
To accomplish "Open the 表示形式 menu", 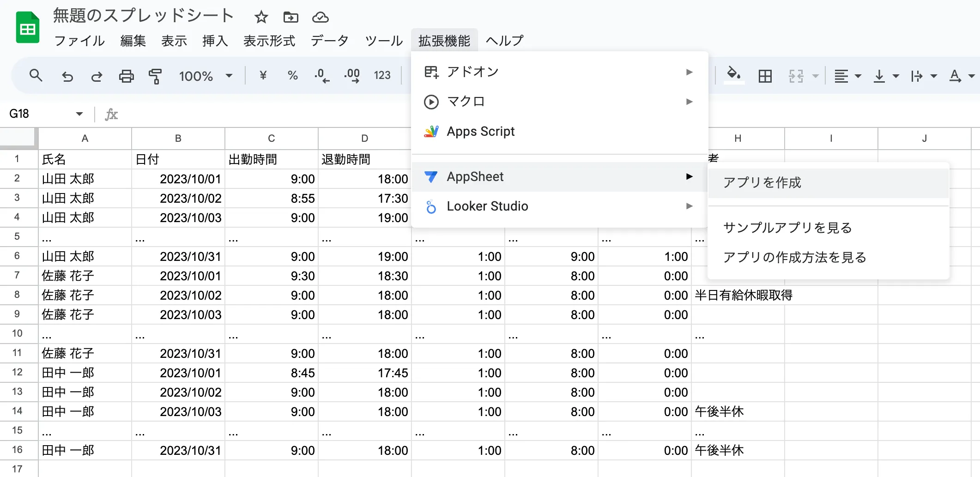I will (269, 41).
